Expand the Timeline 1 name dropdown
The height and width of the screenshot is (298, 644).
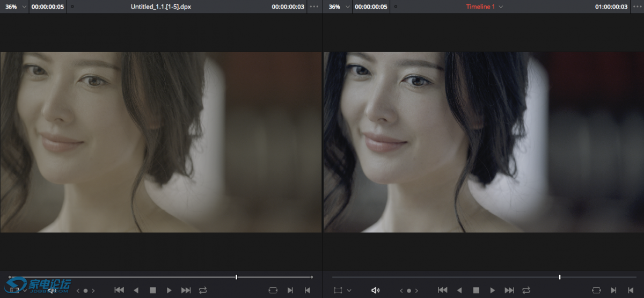pos(501,7)
